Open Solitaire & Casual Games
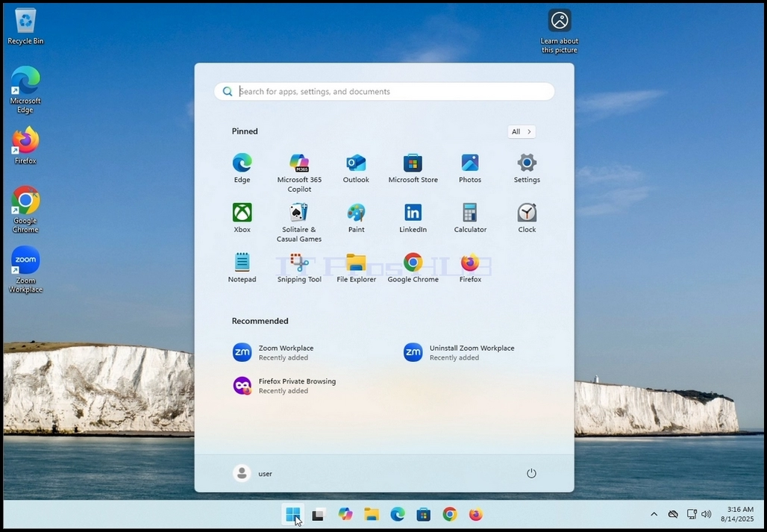The image size is (767, 532). 299,222
